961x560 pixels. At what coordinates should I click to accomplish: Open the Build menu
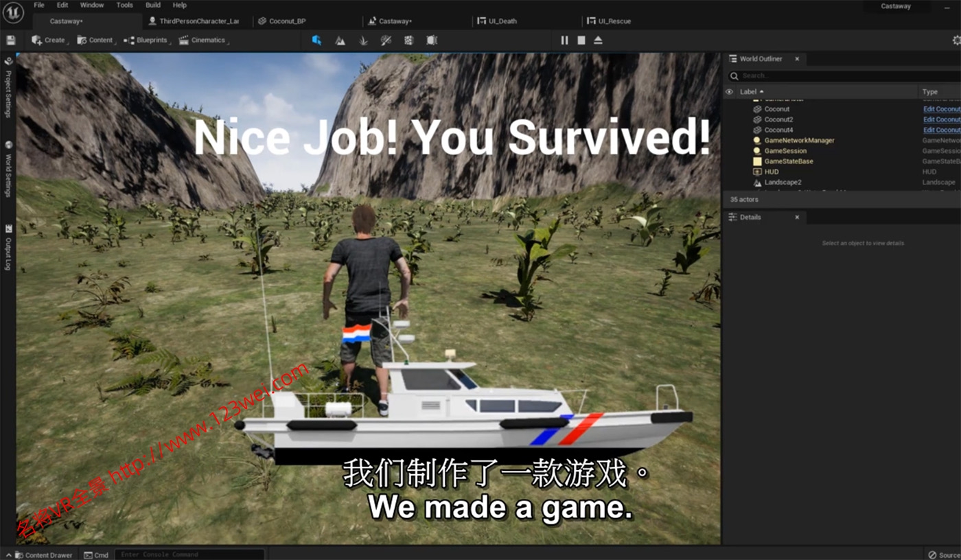[x=153, y=5]
